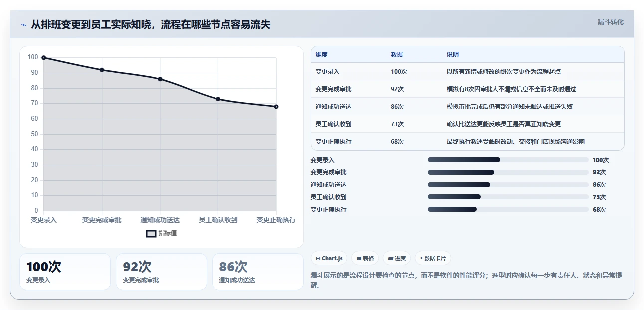This screenshot has width=644, height=310.
Task: Click description 以所有新增或修改的班次变更作为流程起点
Action: tap(504, 72)
